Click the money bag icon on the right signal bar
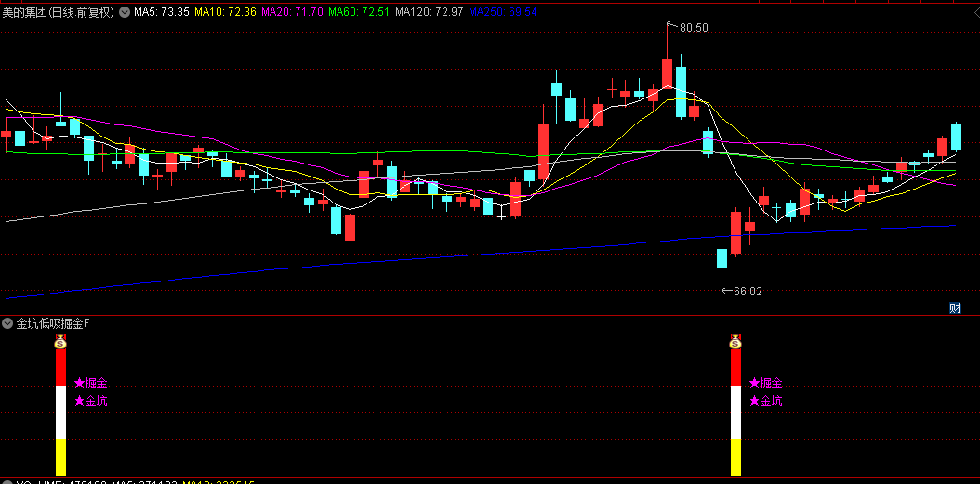980x484 pixels. point(735,342)
